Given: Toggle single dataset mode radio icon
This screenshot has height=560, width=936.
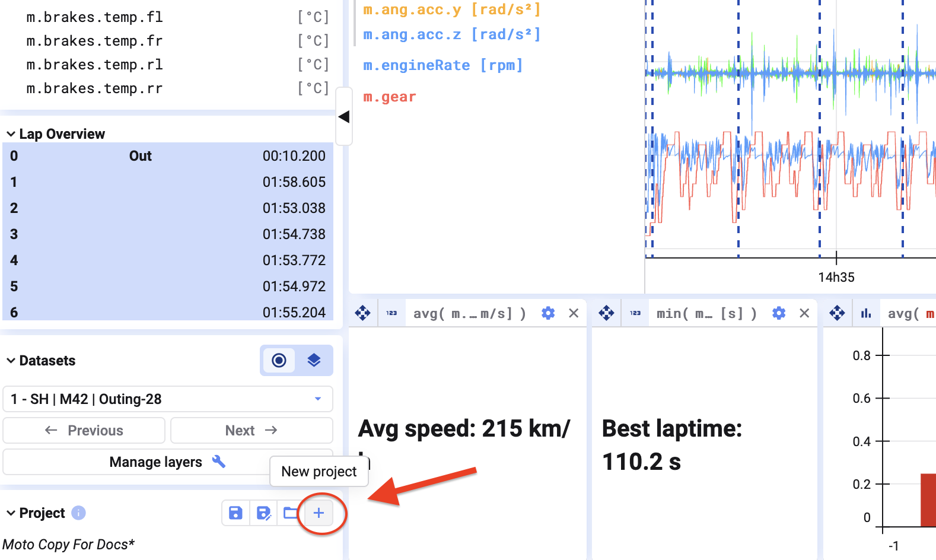Looking at the screenshot, I should click(x=279, y=360).
